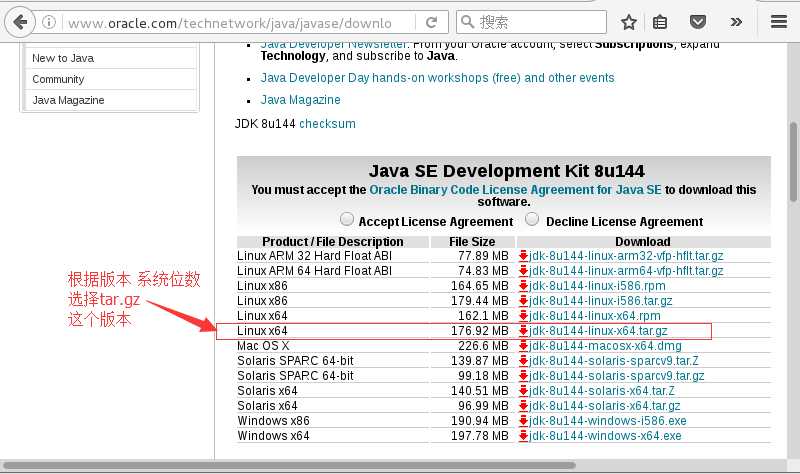
Task: Download jdk-8u144-linux-arm64-vfp-hflt.tar.gz link
Action: coord(626,270)
